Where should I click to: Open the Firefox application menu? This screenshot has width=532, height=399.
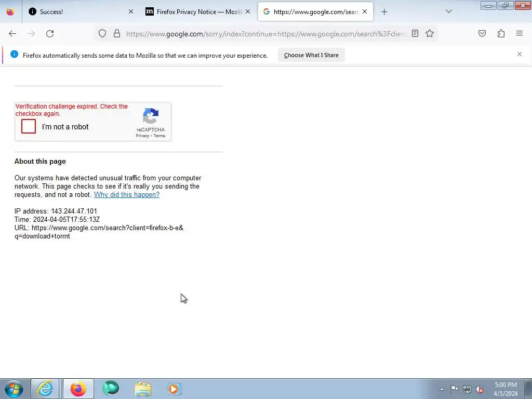(520, 33)
